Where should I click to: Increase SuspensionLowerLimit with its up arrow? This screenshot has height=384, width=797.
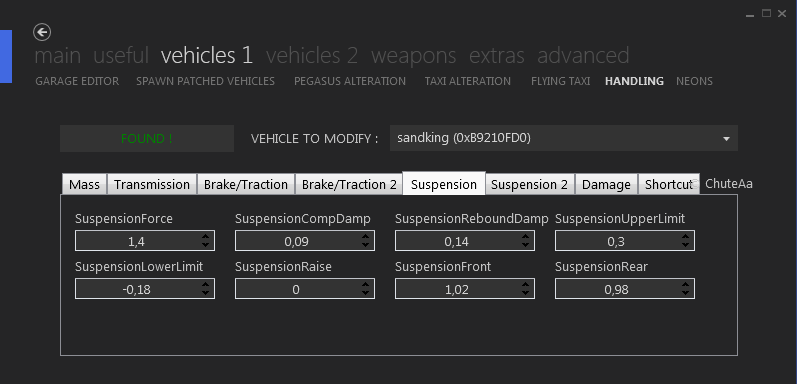(x=205, y=285)
